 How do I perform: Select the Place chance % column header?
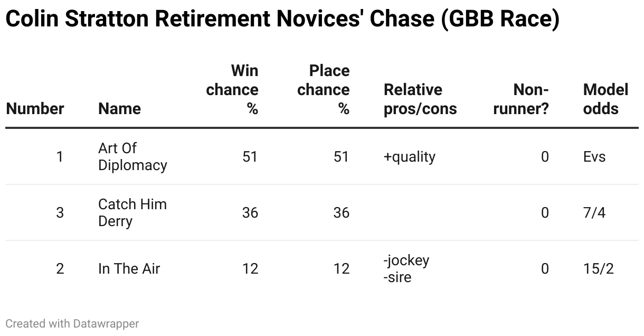pos(323,90)
